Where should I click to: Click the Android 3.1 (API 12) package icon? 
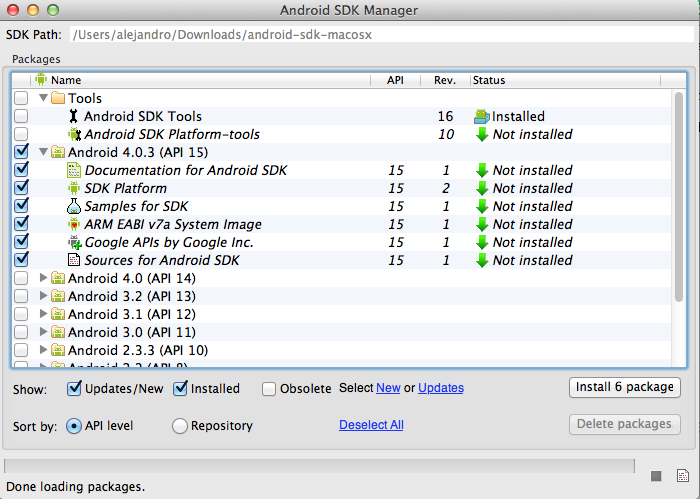pyautogui.click(x=58, y=314)
